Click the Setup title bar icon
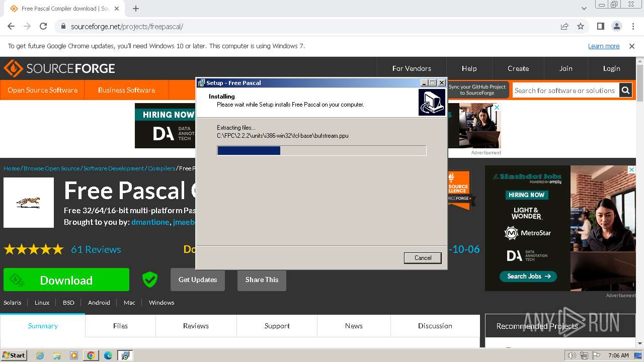This screenshot has width=644, height=362. (x=201, y=83)
